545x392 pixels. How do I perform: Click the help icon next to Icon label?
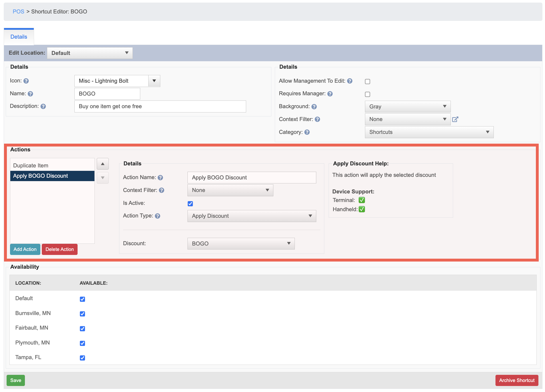[26, 81]
